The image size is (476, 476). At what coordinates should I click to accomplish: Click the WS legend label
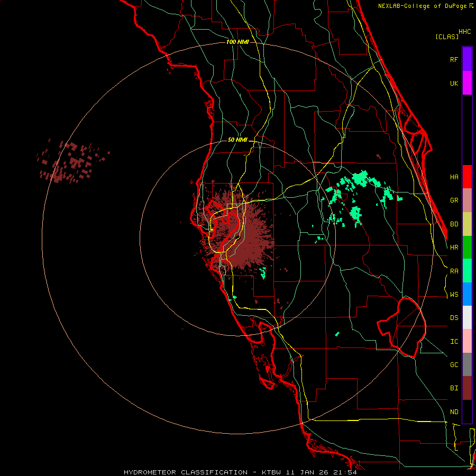point(454,295)
